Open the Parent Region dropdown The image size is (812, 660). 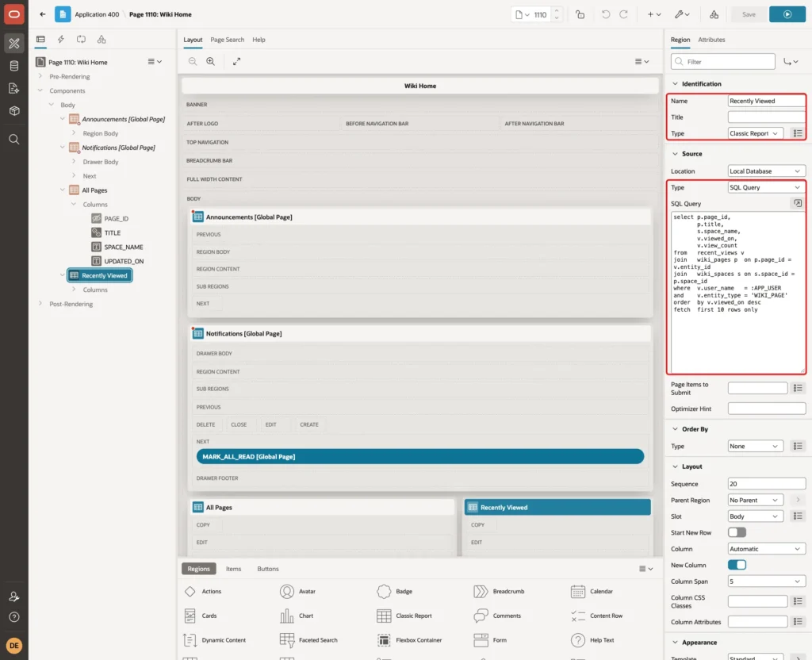coord(755,500)
